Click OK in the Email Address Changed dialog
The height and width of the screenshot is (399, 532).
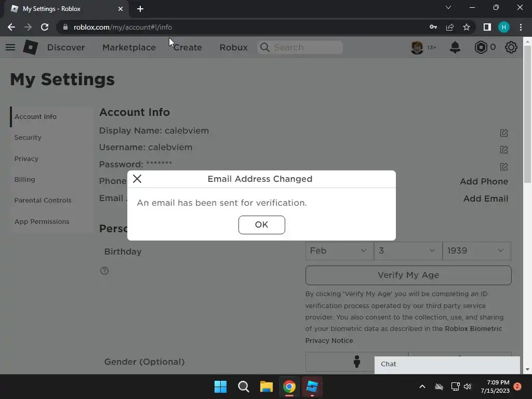[x=262, y=224]
